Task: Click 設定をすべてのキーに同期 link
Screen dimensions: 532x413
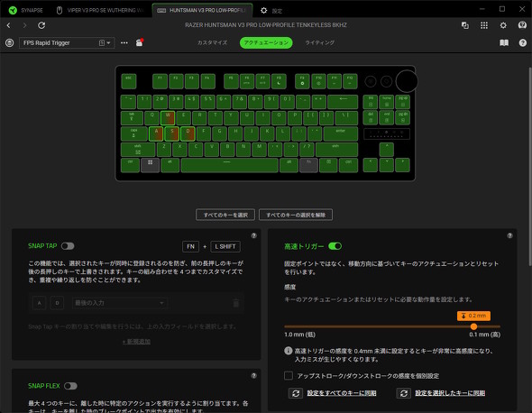Action: click(342, 393)
